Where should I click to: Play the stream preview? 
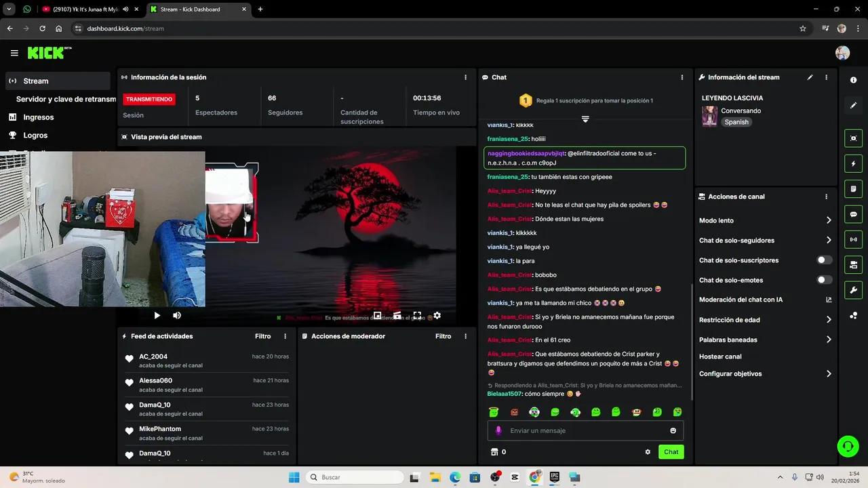coord(157,315)
